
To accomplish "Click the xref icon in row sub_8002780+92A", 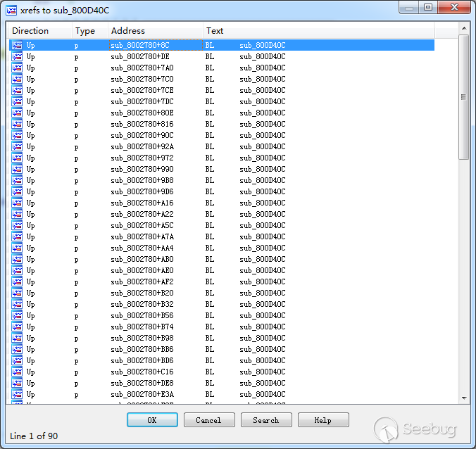I will click(17, 146).
